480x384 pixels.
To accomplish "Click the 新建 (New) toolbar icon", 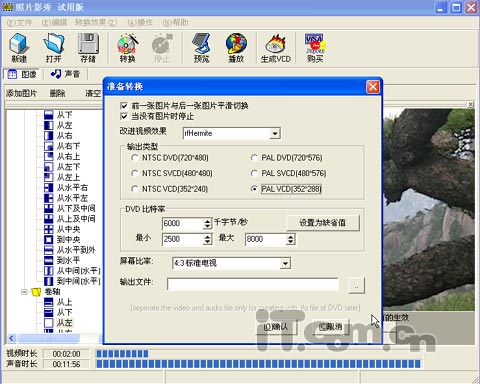I will coord(19,48).
